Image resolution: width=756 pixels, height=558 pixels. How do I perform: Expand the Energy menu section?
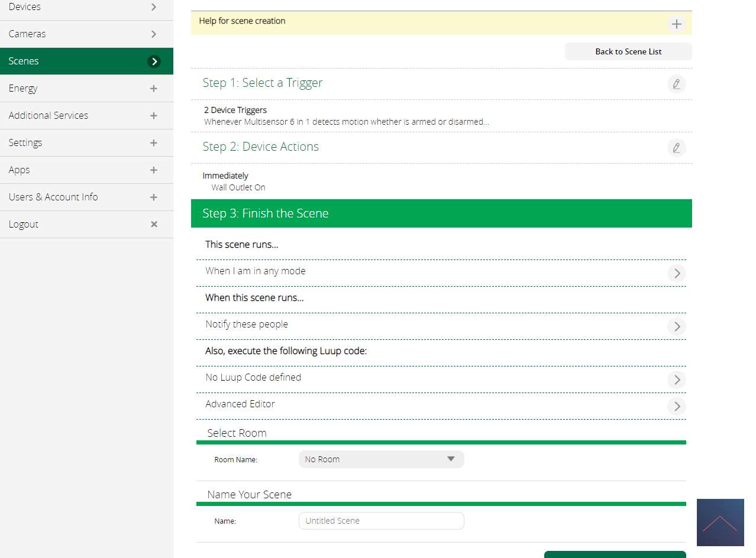(154, 89)
